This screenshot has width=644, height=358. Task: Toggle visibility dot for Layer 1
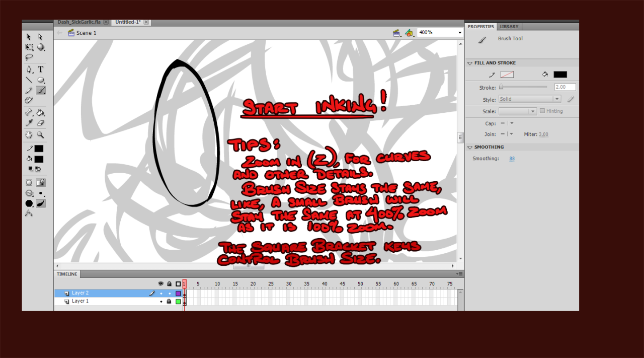(161, 302)
